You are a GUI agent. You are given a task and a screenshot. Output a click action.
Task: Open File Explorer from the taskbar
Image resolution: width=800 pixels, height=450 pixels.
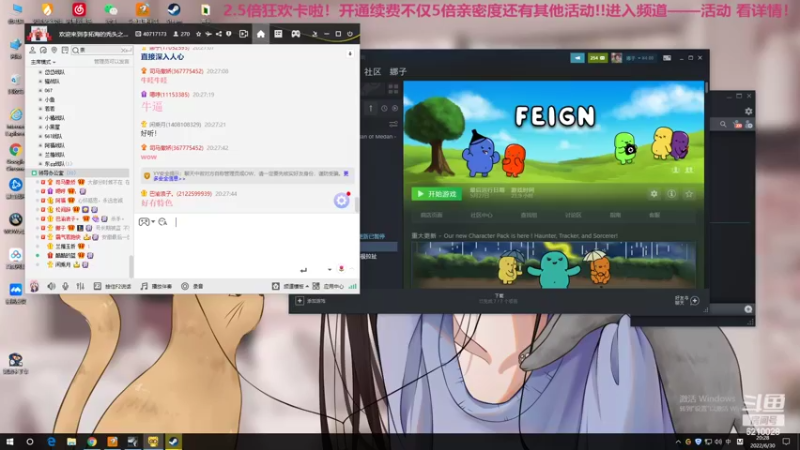pyautogui.click(x=71, y=441)
